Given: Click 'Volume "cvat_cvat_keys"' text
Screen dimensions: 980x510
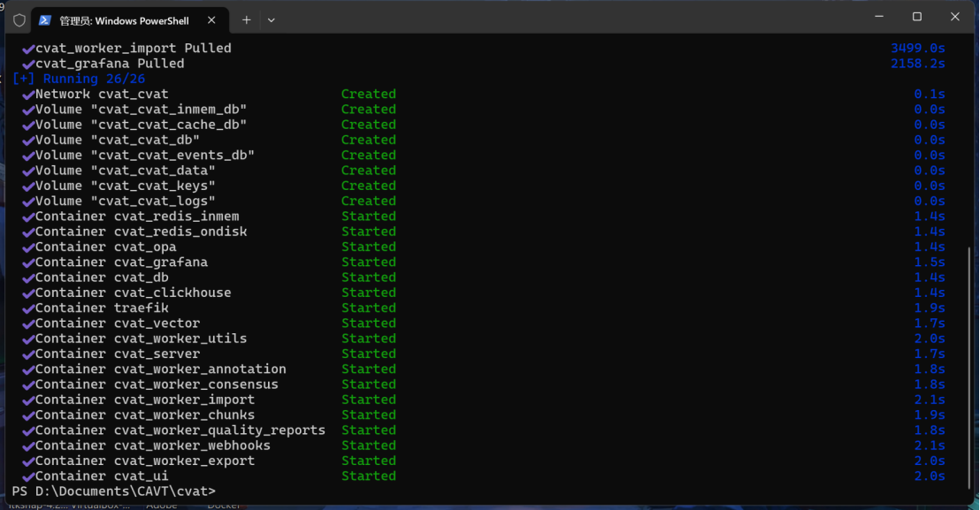Looking at the screenshot, I should point(125,186).
